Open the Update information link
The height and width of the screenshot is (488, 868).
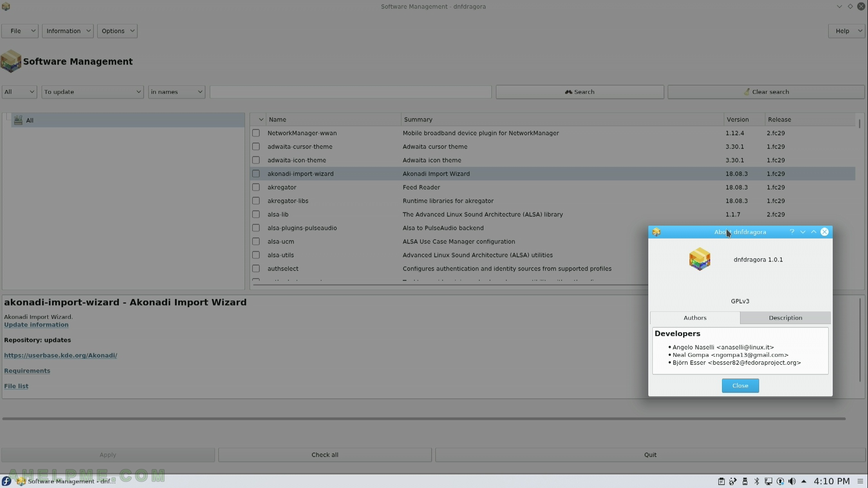coord(36,324)
